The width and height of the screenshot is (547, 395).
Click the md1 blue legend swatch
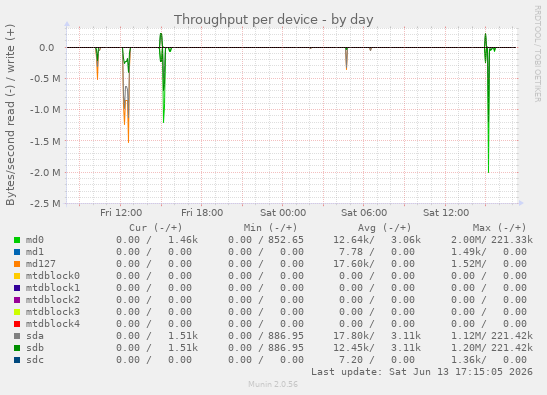17,252
